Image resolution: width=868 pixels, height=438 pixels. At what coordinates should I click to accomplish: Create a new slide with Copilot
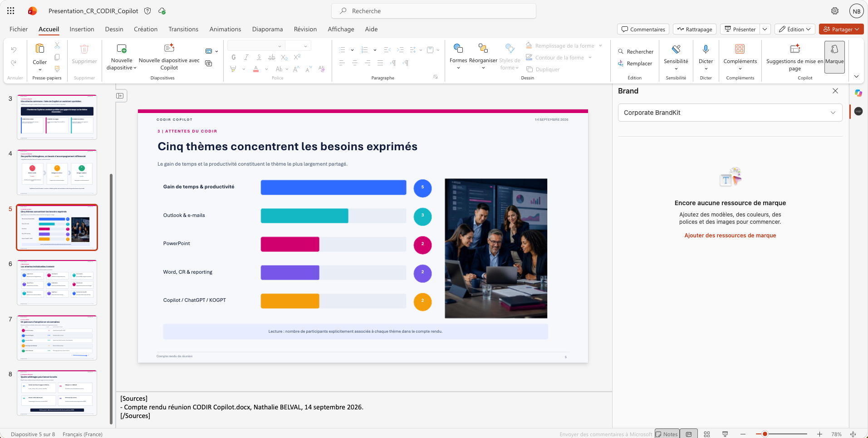coord(169,57)
